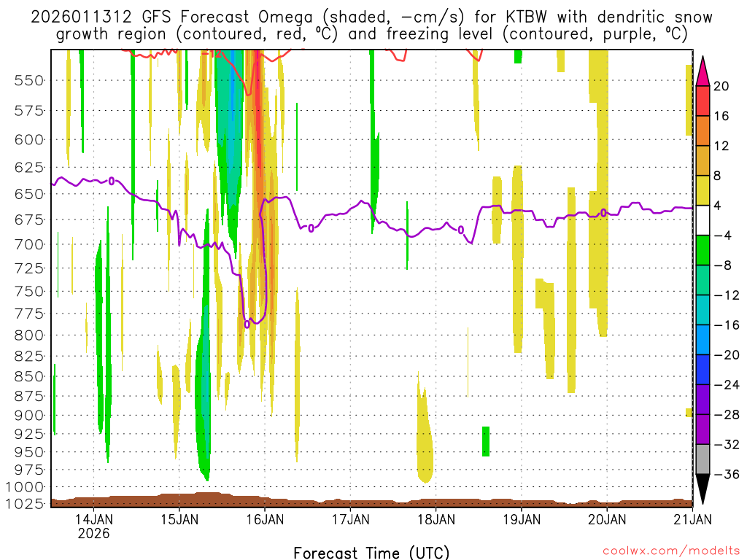
Task: Click the 1025 pressure level label
Action: 25,504
